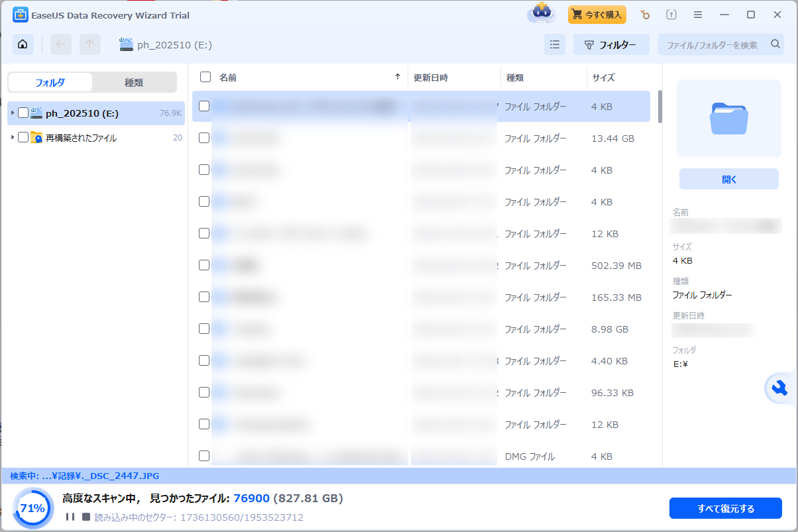
Task: Close the EaseUS window
Action: [x=777, y=15]
